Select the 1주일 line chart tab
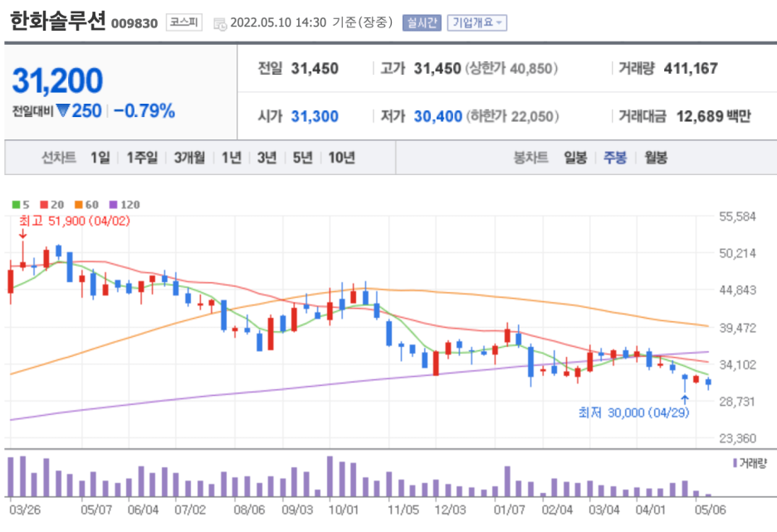Screen dimensions: 777x532 click(x=142, y=158)
